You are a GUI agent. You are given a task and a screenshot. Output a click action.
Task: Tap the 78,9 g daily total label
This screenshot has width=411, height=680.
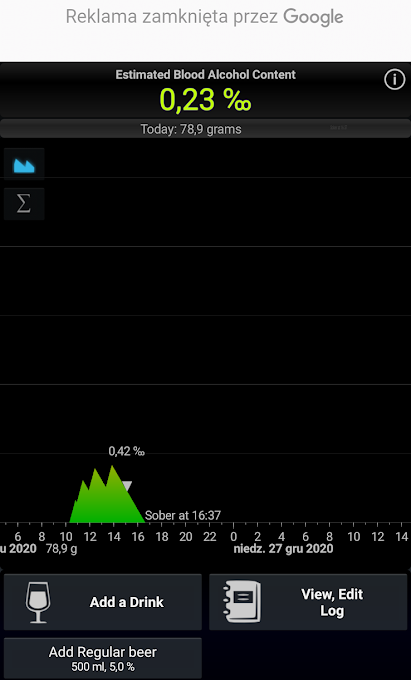click(61, 549)
